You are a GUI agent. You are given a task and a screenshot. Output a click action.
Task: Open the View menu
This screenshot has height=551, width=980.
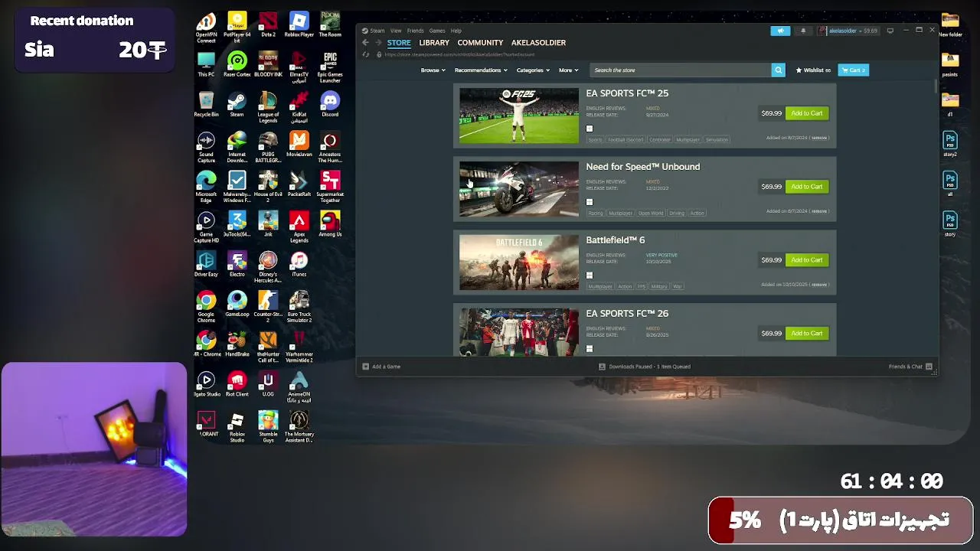(x=396, y=31)
